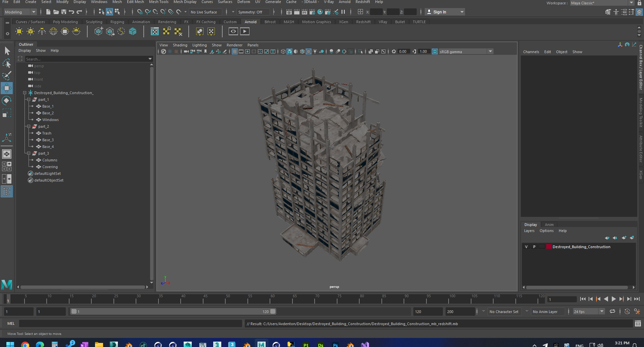Click the Open Scene icon
644x347 pixels.
(x=56, y=12)
